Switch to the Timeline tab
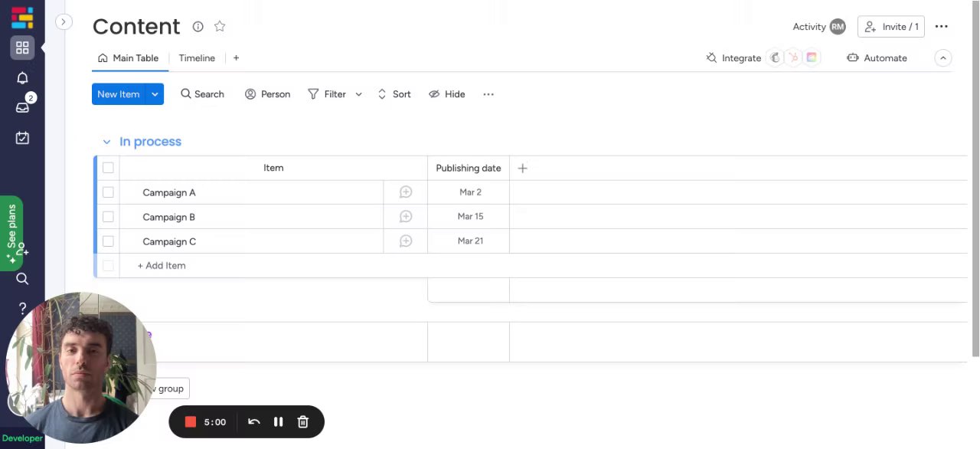 click(197, 58)
